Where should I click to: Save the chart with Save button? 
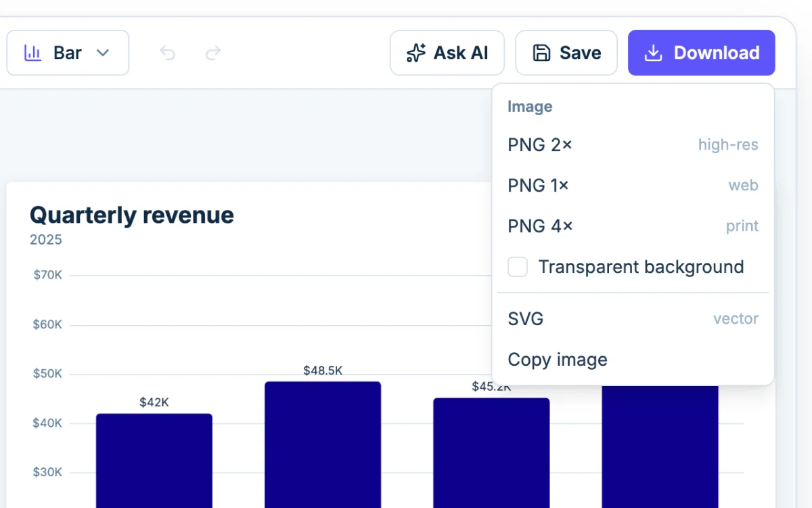click(566, 53)
